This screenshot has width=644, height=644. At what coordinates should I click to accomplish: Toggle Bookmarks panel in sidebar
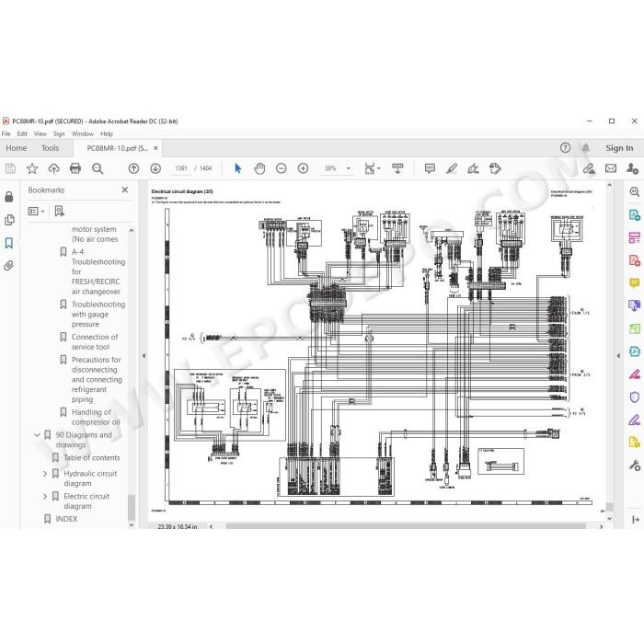(9, 243)
